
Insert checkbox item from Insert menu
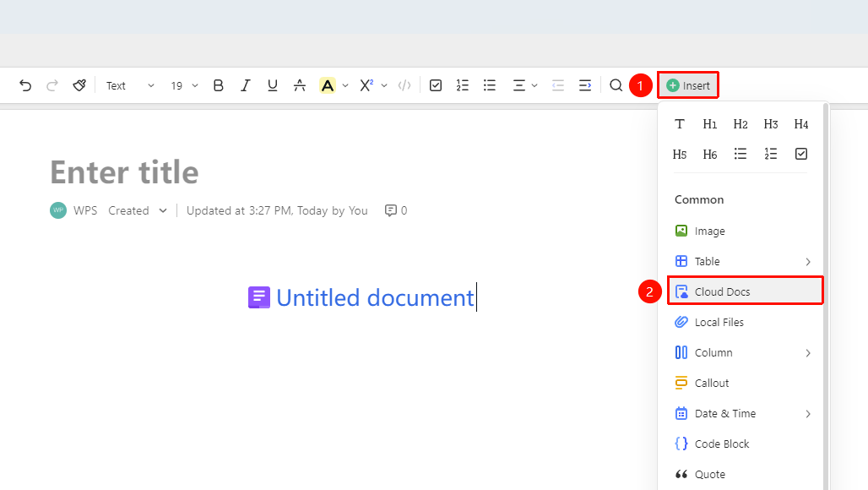click(801, 154)
